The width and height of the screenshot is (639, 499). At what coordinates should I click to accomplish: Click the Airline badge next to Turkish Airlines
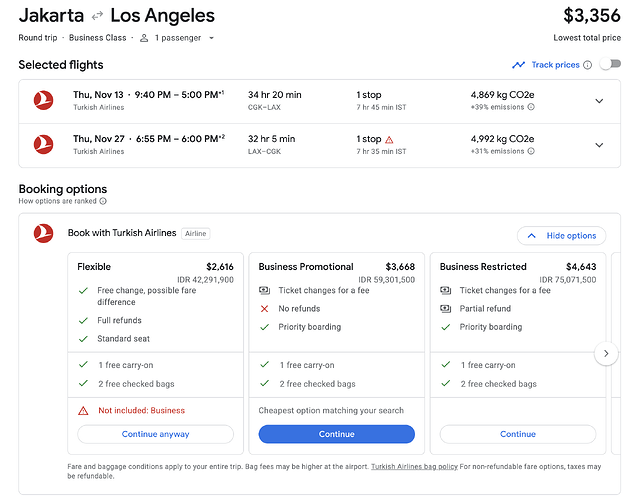pyautogui.click(x=196, y=234)
